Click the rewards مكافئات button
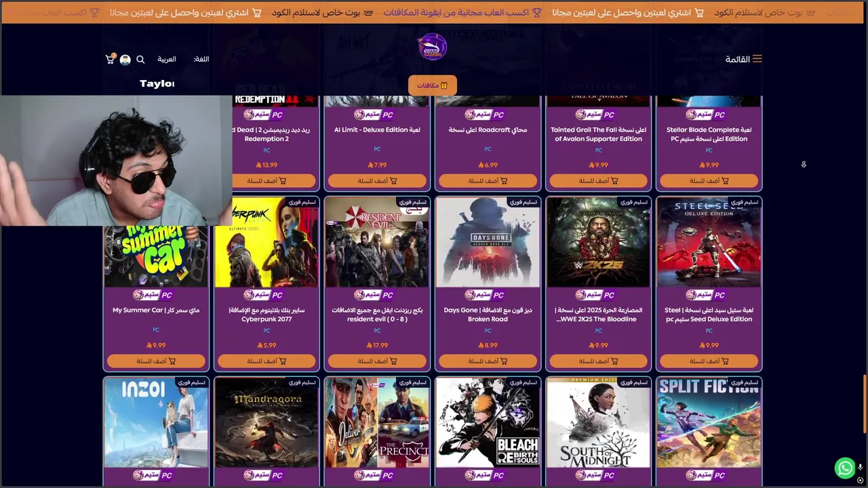The height and width of the screenshot is (488, 868). 433,85
